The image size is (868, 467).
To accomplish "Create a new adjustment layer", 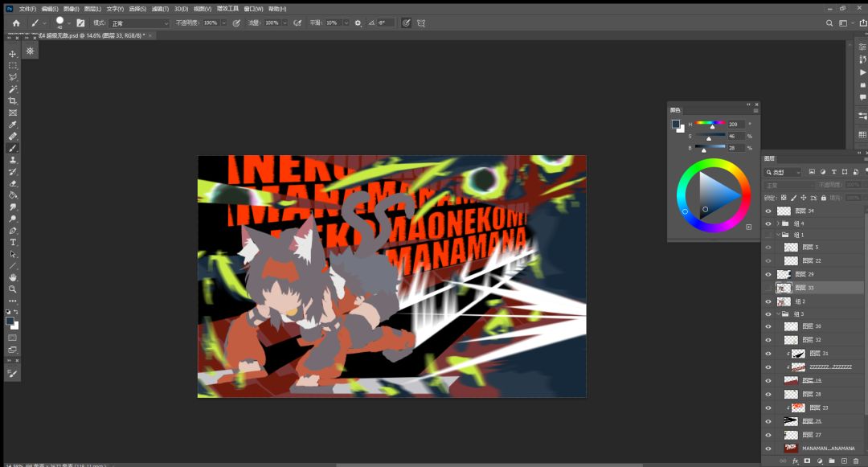I will 819,461.
